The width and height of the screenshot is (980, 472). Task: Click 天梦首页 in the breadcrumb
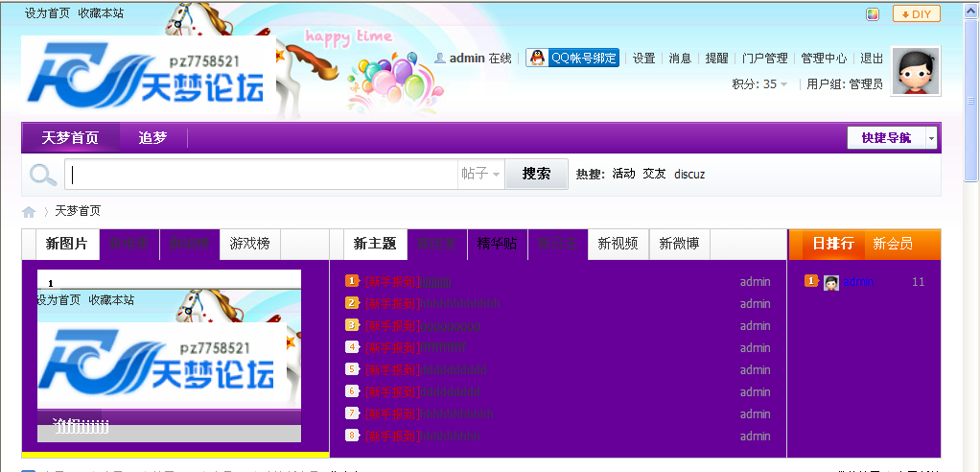(x=78, y=211)
